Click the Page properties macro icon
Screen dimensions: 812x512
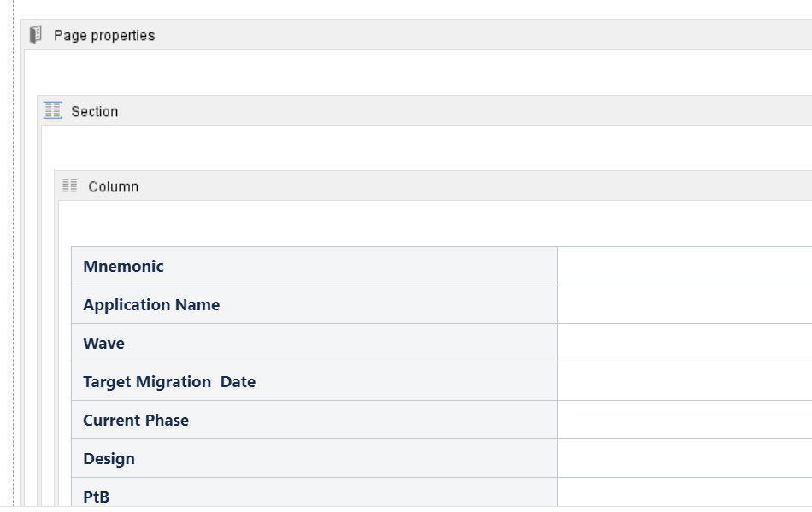click(35, 35)
